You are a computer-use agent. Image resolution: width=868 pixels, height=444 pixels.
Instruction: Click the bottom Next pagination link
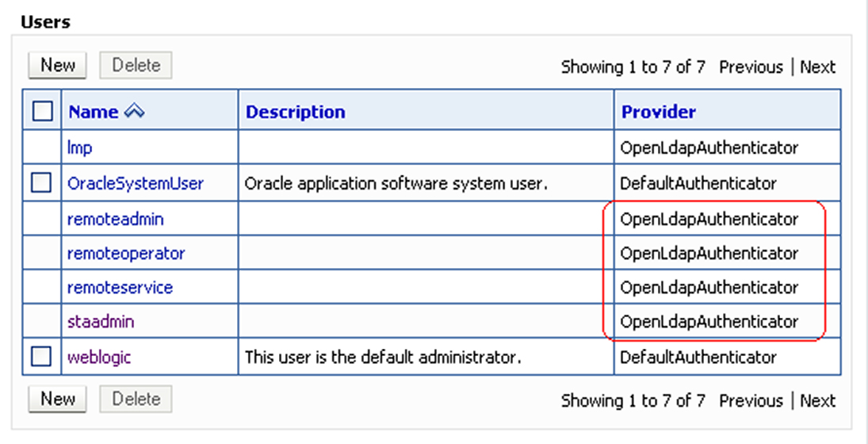click(x=817, y=400)
